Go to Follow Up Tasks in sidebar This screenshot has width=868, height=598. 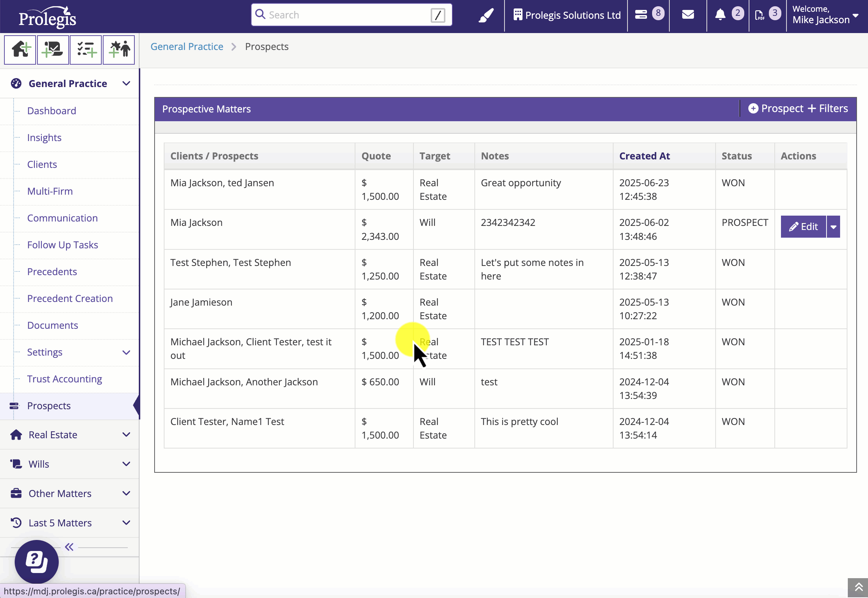point(62,245)
